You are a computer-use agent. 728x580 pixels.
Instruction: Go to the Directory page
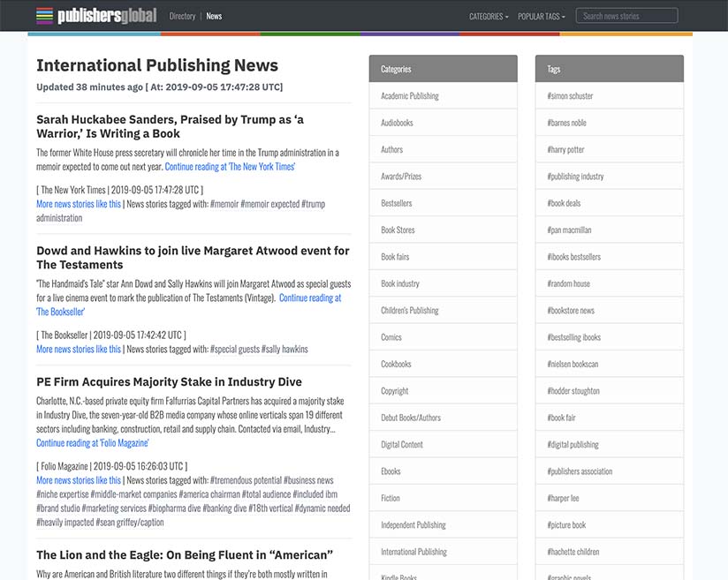tap(183, 16)
